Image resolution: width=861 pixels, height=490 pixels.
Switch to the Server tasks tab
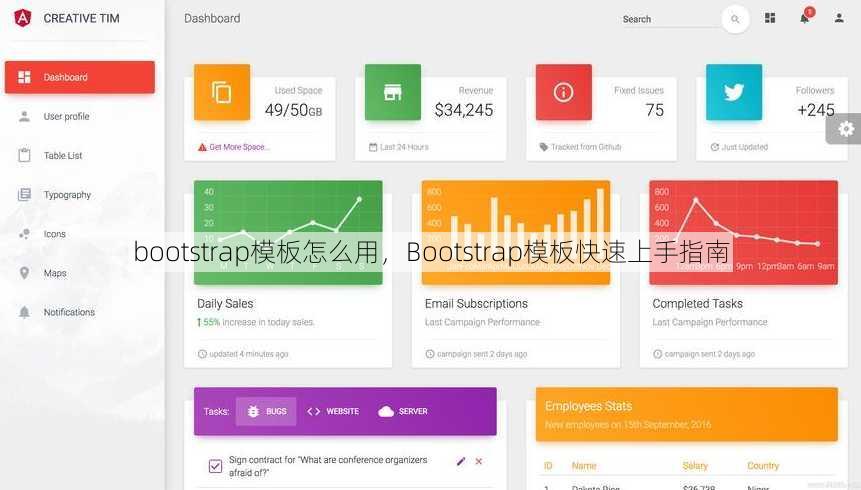tap(402, 411)
